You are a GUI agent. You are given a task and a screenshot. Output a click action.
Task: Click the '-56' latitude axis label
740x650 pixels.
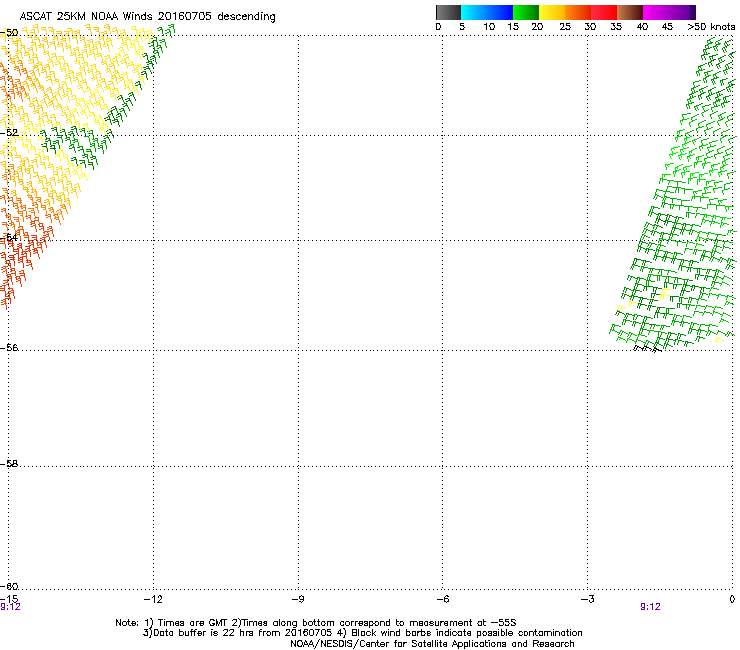tap(9, 347)
